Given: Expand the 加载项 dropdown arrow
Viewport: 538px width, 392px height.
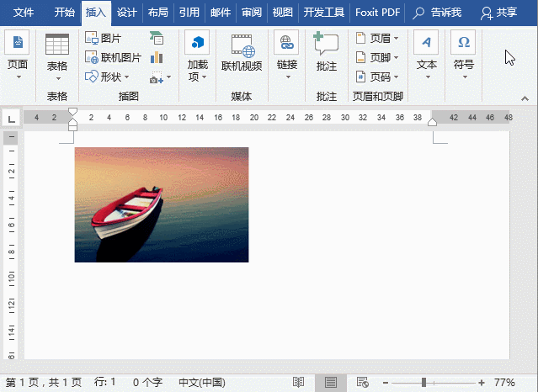Looking at the screenshot, I should pos(205,77).
